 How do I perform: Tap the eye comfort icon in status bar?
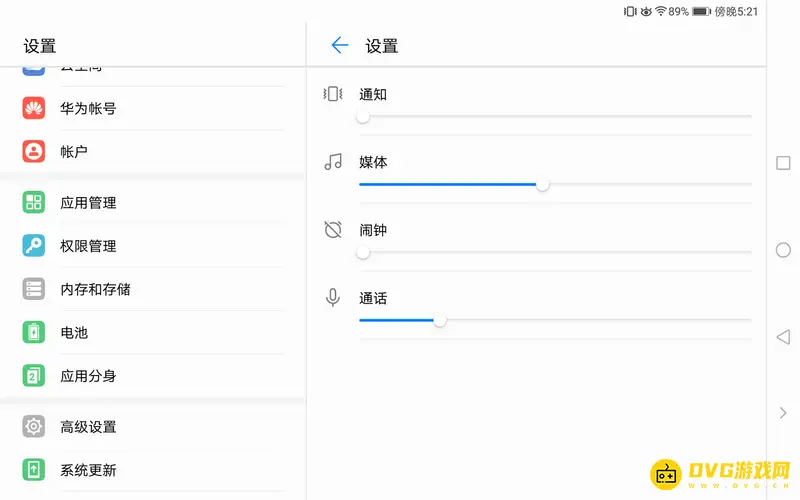(x=646, y=11)
